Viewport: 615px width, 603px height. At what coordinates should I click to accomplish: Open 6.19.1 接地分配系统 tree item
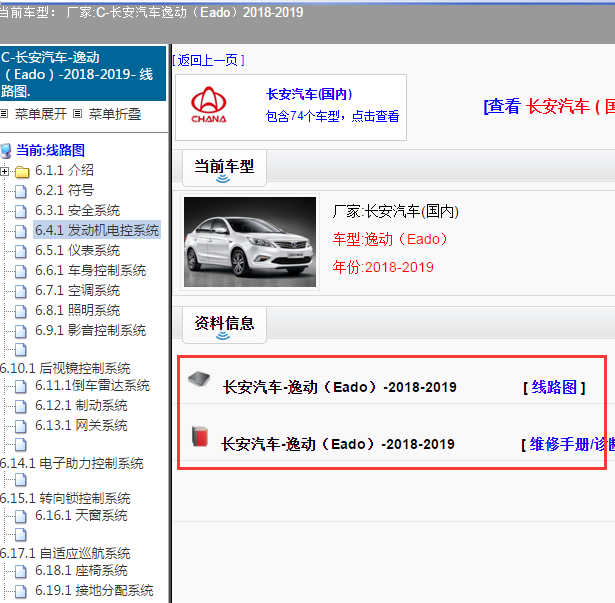[94, 590]
